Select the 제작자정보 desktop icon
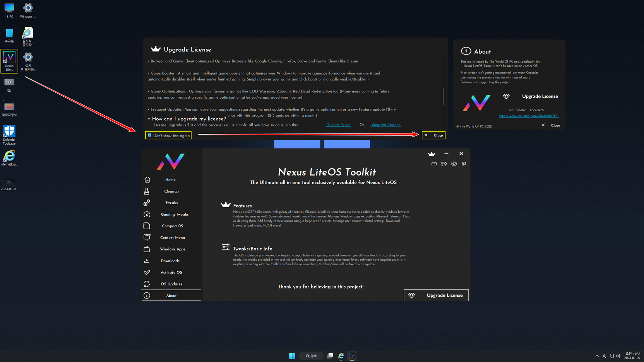 (9, 109)
